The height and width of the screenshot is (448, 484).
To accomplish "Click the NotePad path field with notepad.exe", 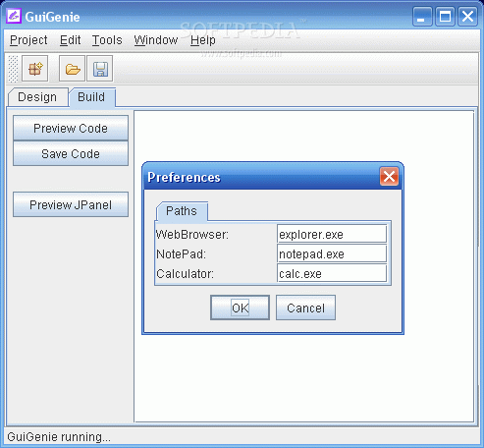I will [x=332, y=253].
